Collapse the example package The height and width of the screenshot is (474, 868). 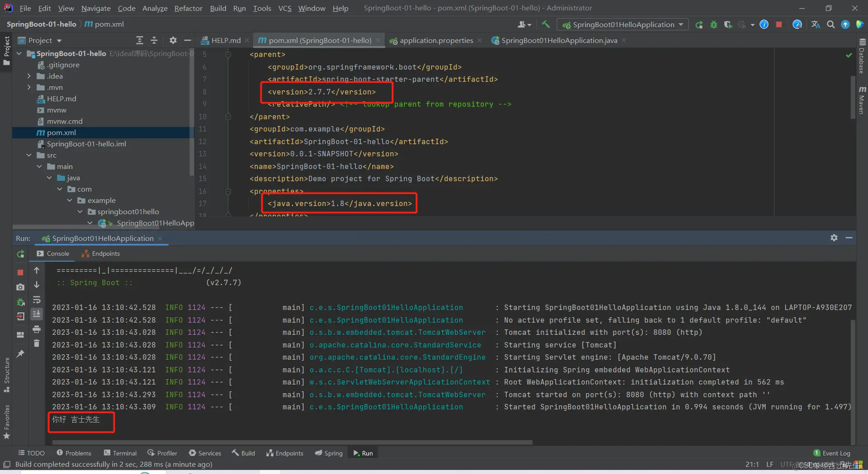(70, 200)
